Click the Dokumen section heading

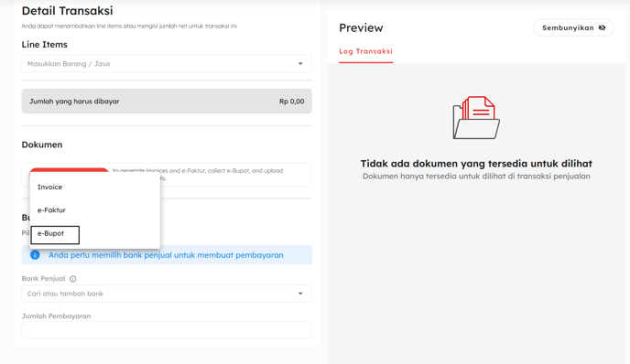[42, 145]
